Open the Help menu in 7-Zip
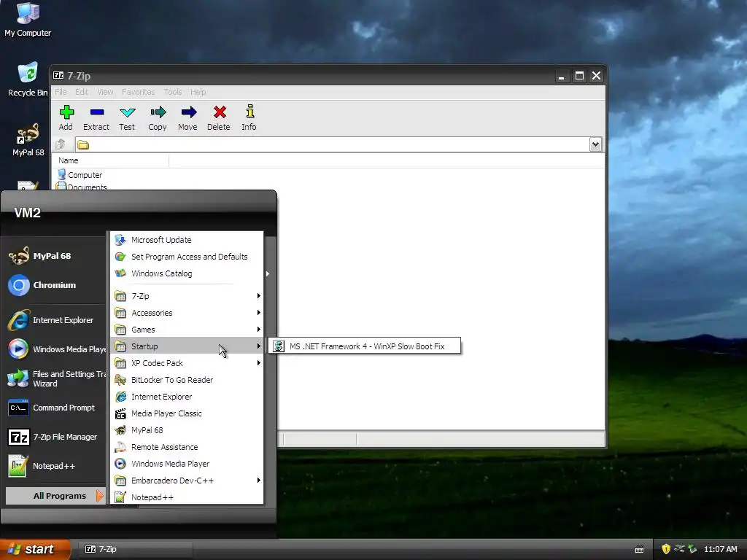Image resolution: width=747 pixels, height=560 pixels. 198,92
